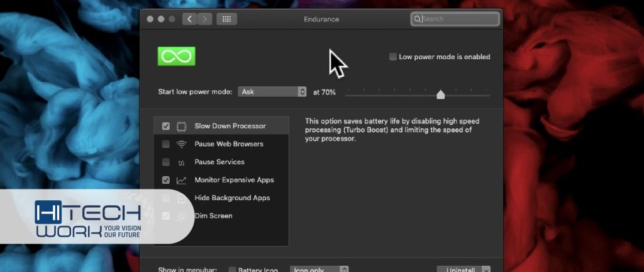Select the Pause Services row label
The height and width of the screenshot is (272, 644).
(x=219, y=162)
